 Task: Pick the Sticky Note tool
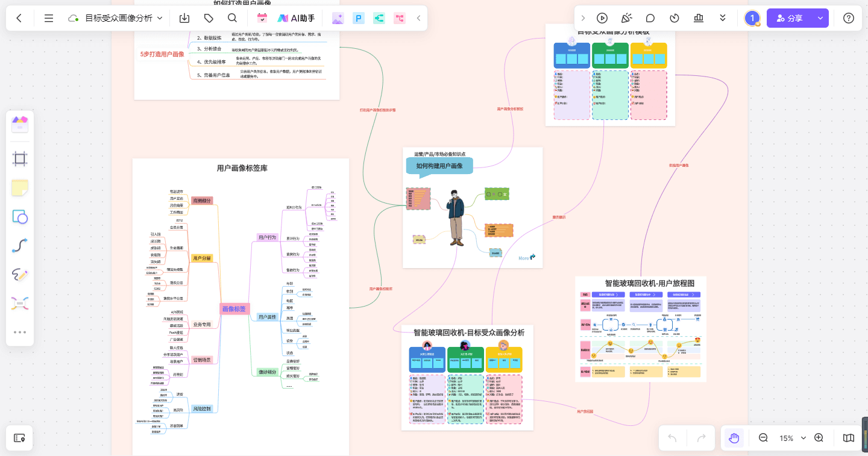pyautogui.click(x=20, y=187)
